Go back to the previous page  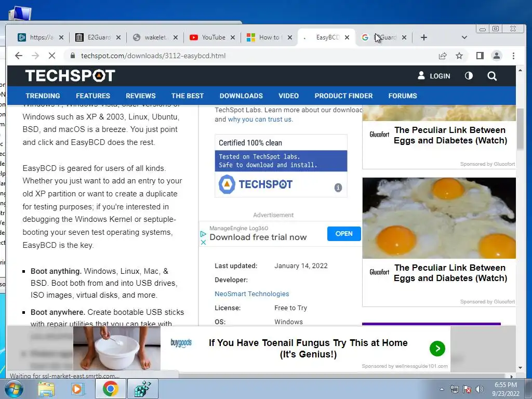(x=19, y=56)
